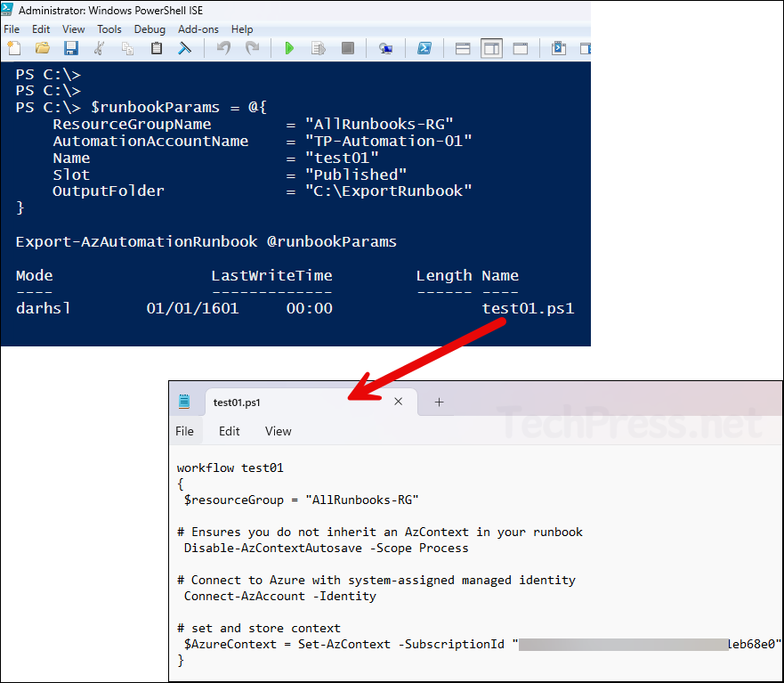The image size is (784, 683).
Task: Click test01.ps1 in the console output
Action: pyautogui.click(x=528, y=308)
